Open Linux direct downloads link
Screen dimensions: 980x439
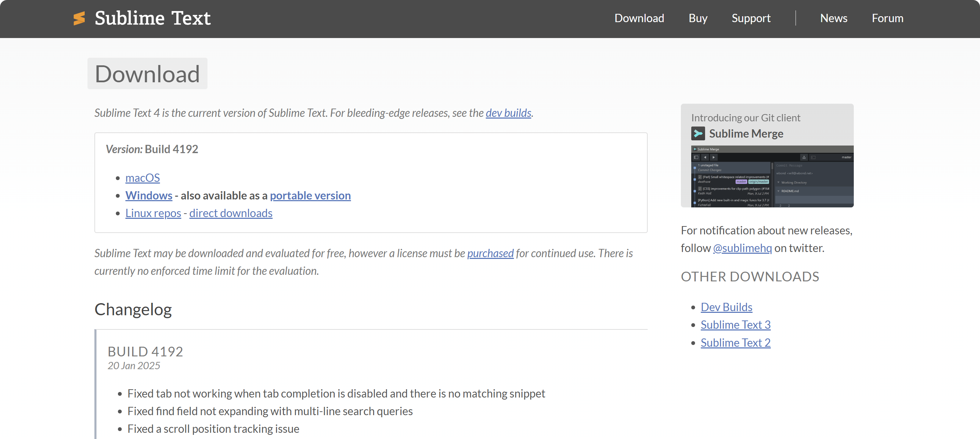click(231, 213)
